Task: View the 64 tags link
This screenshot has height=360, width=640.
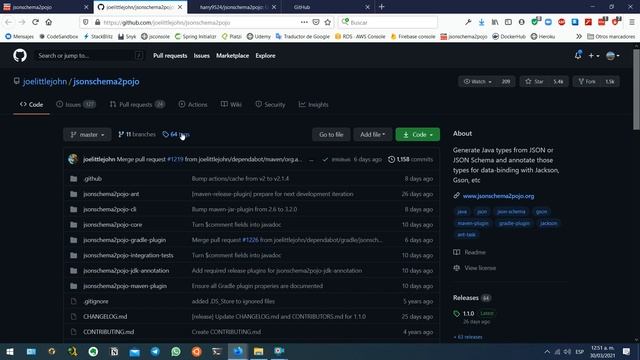Action: point(176,134)
